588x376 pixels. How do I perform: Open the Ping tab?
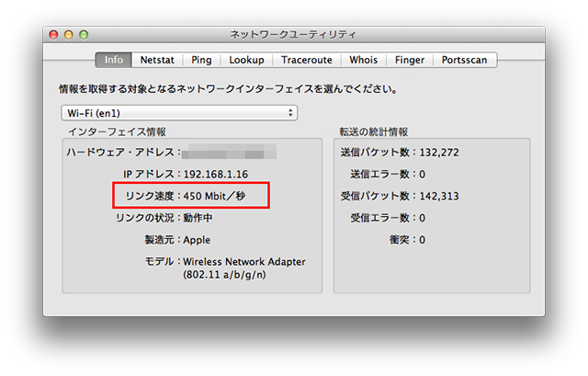pyautogui.click(x=201, y=60)
